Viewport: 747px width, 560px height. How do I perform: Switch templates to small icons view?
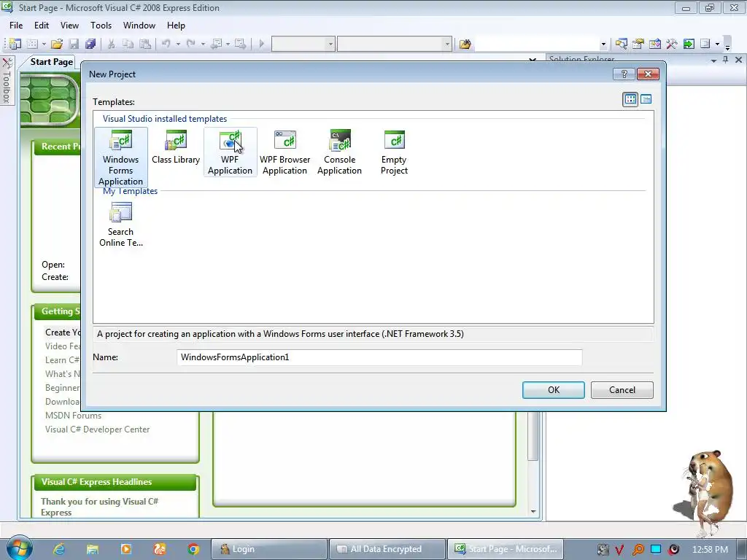[646, 99]
